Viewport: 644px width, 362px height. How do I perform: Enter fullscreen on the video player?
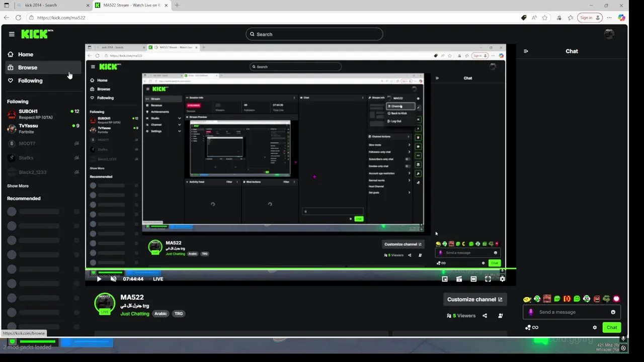click(x=488, y=279)
